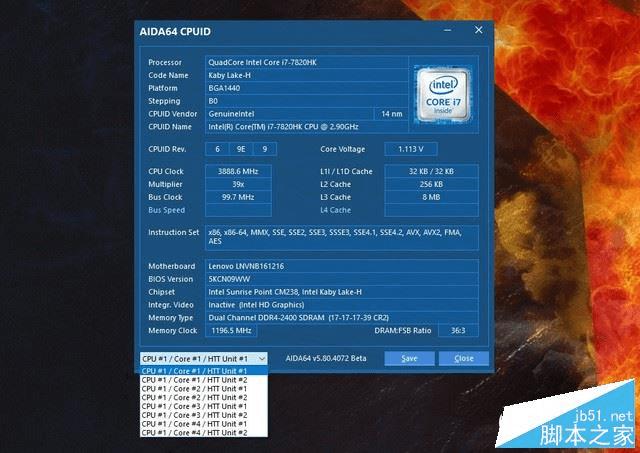Click the DRAM:FSB Ratio value 36:3
This screenshot has width=640, height=453.
[458, 331]
